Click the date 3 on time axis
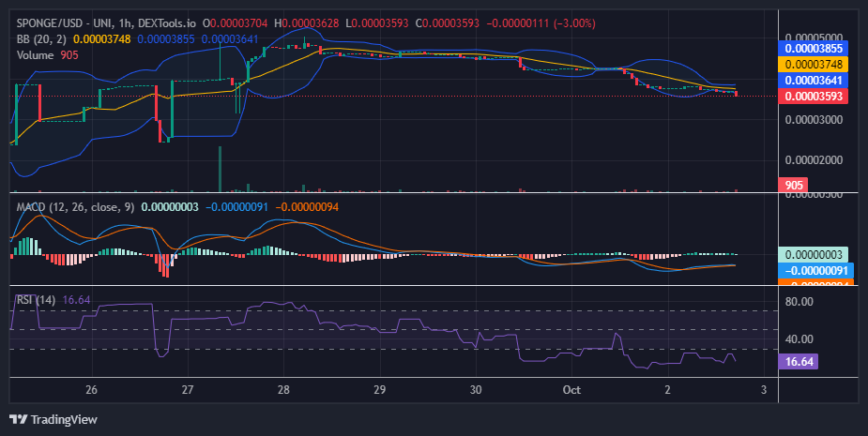 click(x=764, y=389)
